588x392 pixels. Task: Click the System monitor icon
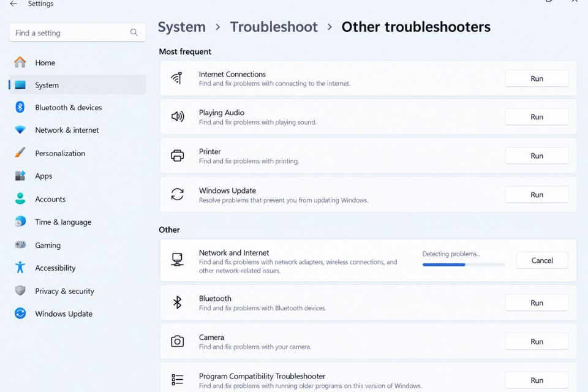20,85
